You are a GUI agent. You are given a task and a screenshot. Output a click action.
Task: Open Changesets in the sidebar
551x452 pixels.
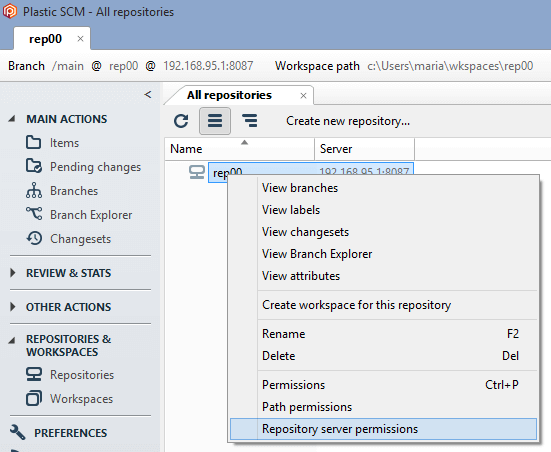(x=80, y=239)
